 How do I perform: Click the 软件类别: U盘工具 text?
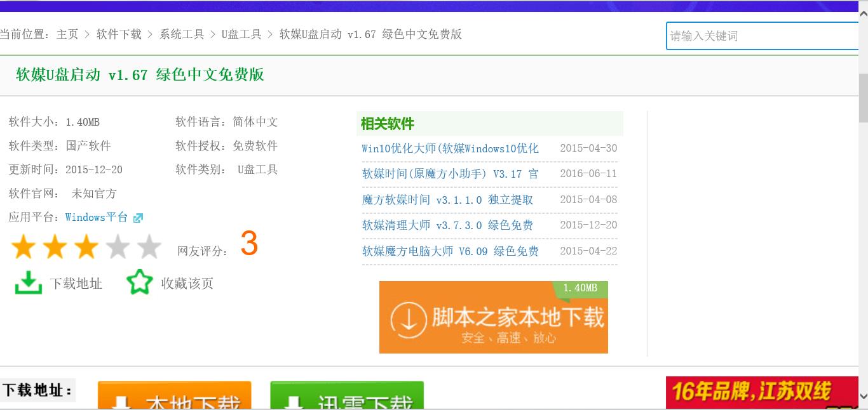point(227,169)
